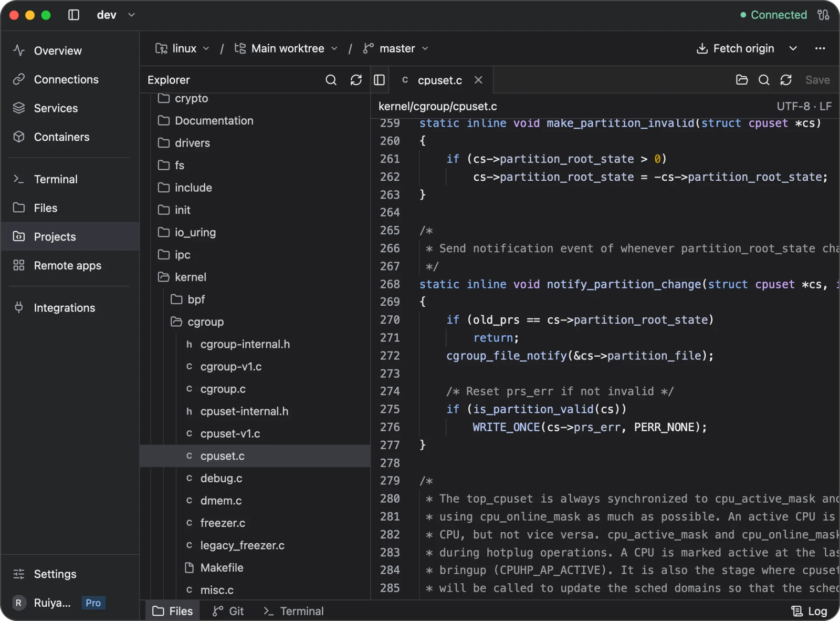
Task: Search in the Explorer panel
Action: click(331, 80)
